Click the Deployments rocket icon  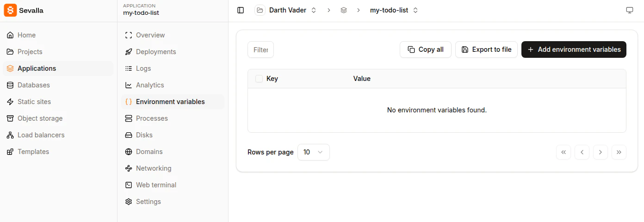point(129,52)
